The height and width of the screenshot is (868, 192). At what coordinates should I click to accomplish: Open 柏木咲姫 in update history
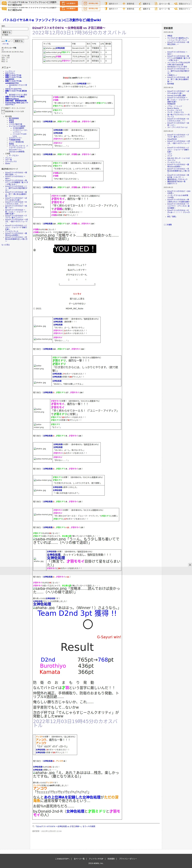(x=171, y=84)
